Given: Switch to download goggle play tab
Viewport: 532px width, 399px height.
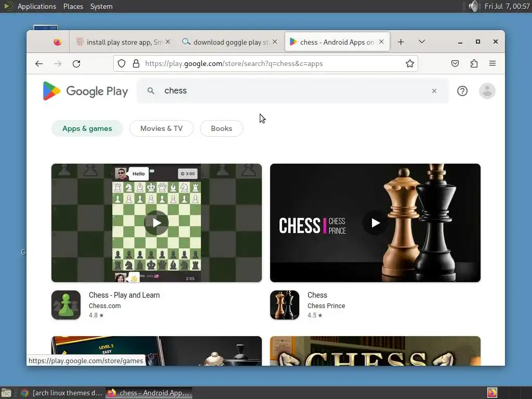Looking at the screenshot, I should tap(230, 42).
